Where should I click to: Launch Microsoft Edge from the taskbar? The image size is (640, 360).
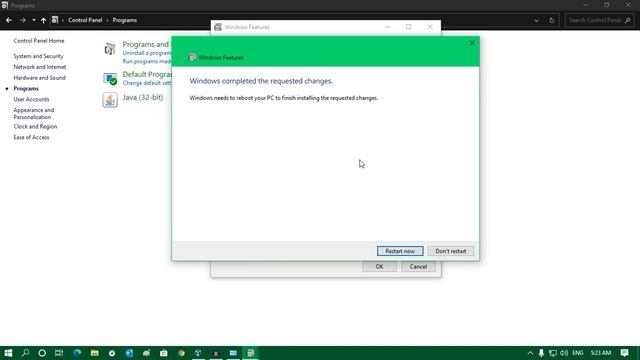77,353
